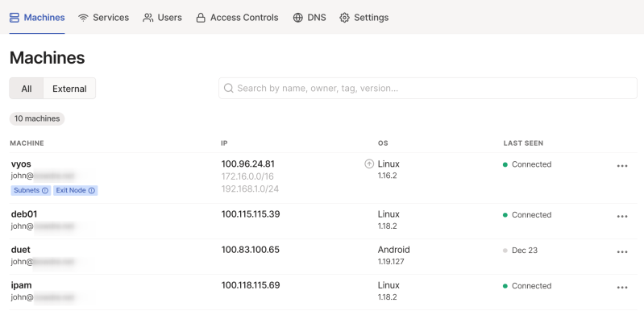644x311 pixels.
Task: Click the Connected status of deb01
Action: 527,215
